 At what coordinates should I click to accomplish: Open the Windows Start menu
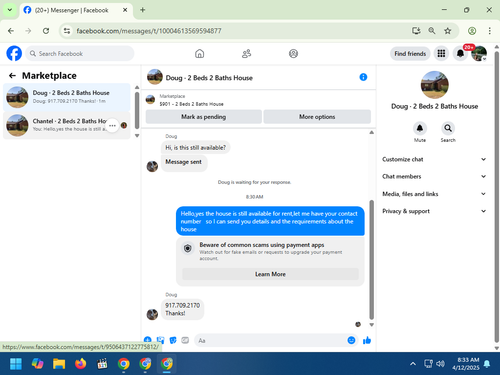[16, 364]
